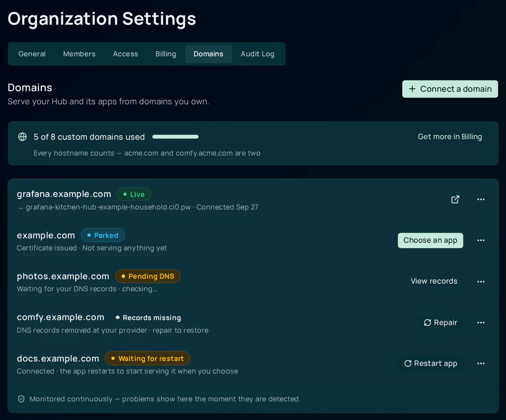Follow the Get more in Billing link
506x420 pixels.
pyautogui.click(x=450, y=137)
